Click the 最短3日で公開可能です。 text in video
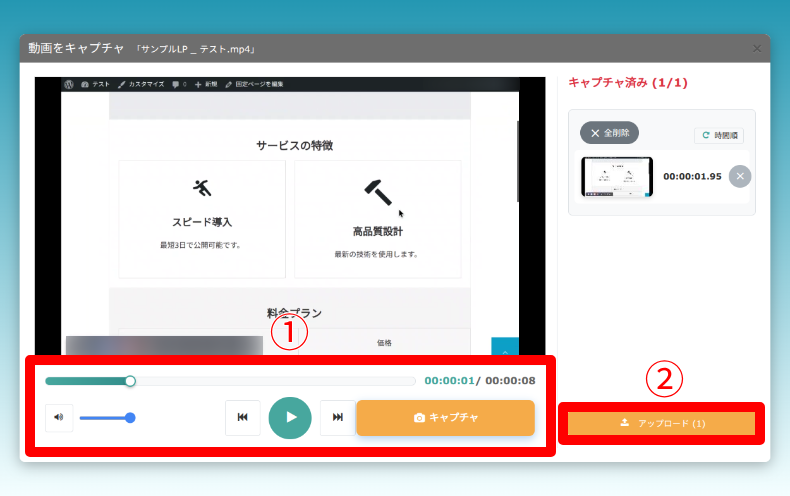 (x=202, y=245)
